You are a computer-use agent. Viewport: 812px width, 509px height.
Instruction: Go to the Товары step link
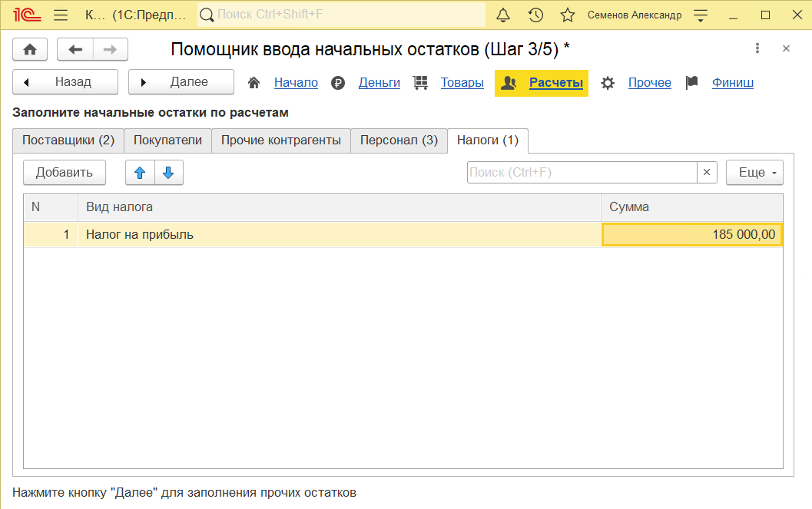(x=462, y=83)
